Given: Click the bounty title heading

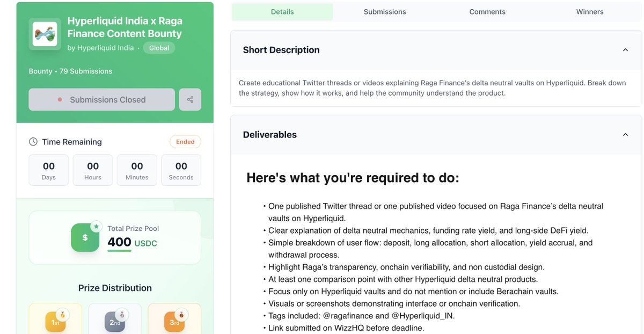Looking at the screenshot, I should pos(125,27).
